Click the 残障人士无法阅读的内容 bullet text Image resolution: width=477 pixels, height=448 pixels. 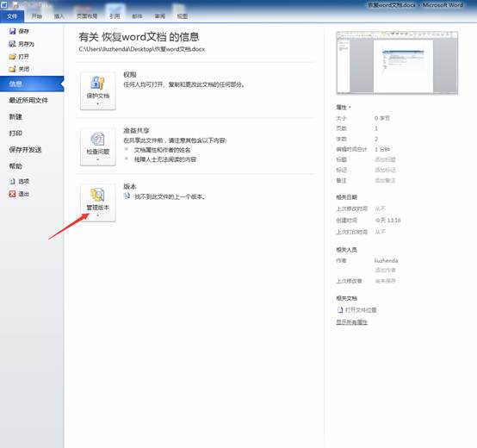(165, 159)
